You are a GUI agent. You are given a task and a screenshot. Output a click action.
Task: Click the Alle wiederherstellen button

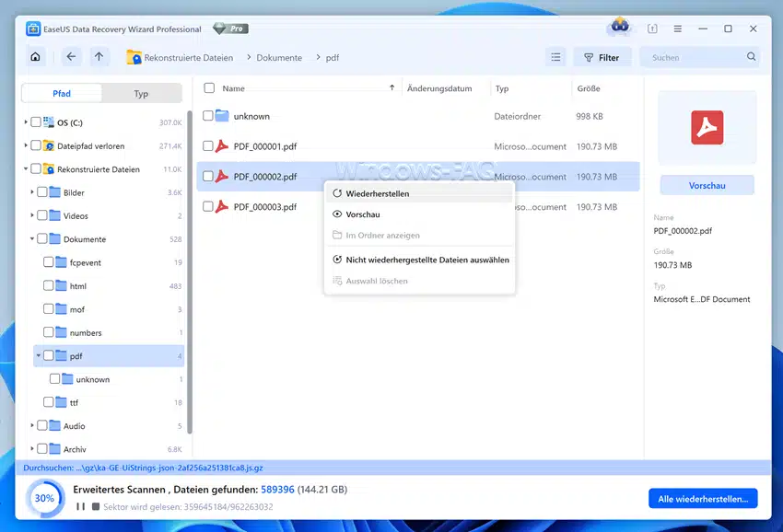(x=702, y=499)
